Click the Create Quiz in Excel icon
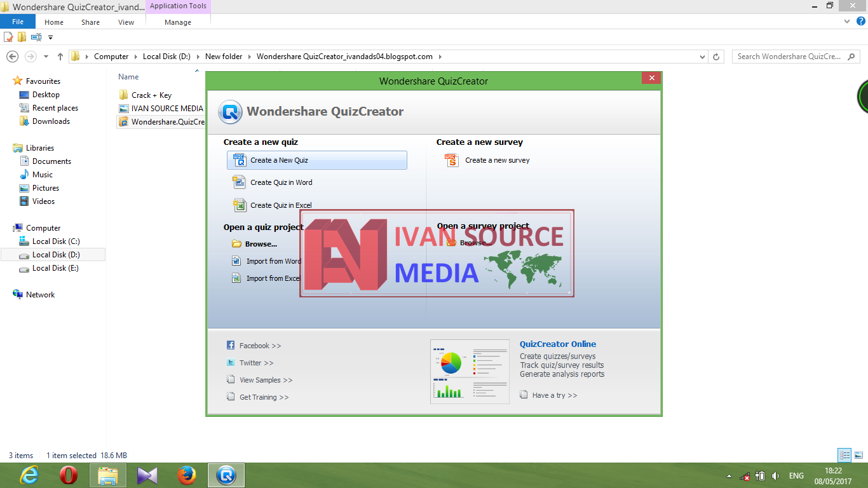The image size is (868, 488). pyautogui.click(x=239, y=205)
